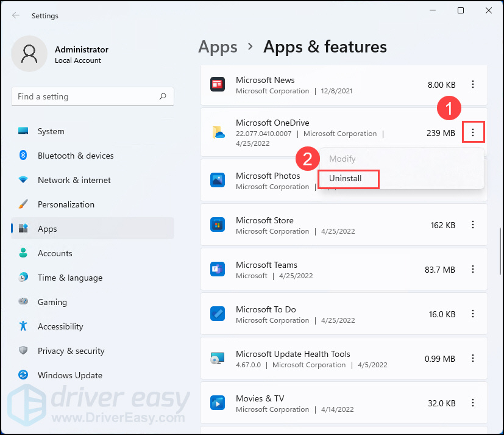
Task: Click the Update Health Tools version 4.67.0.0
Action: coord(248,365)
